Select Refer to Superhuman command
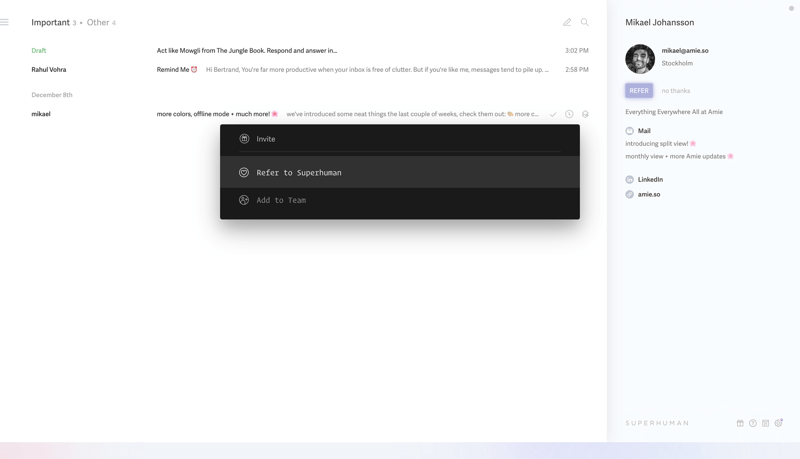This screenshot has width=800, height=459. coord(399,172)
